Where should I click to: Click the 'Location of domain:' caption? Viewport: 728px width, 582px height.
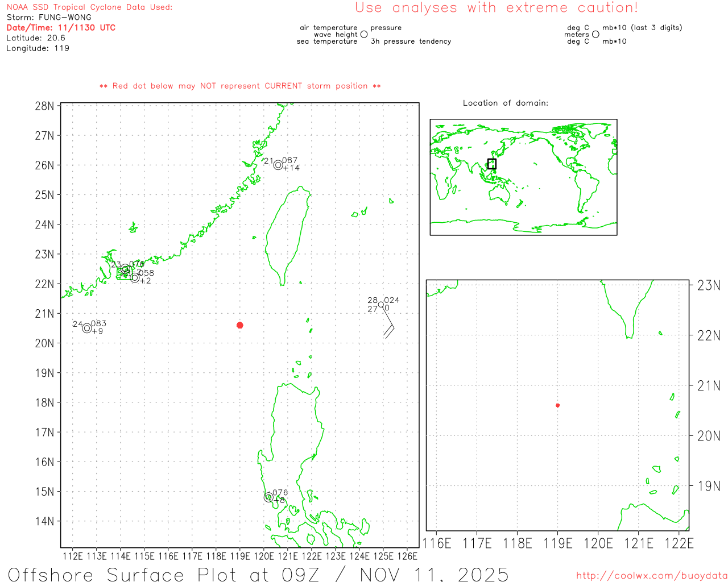tap(506, 103)
